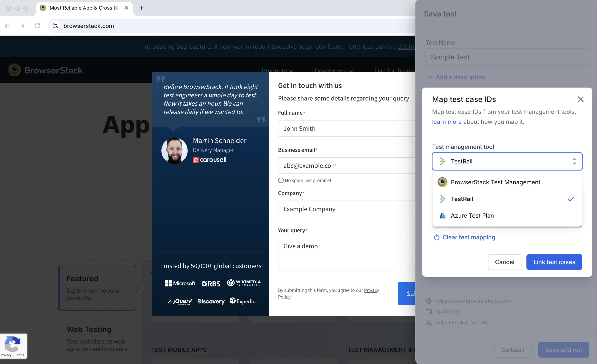Click the TestRail icon in dropdown

point(442,199)
